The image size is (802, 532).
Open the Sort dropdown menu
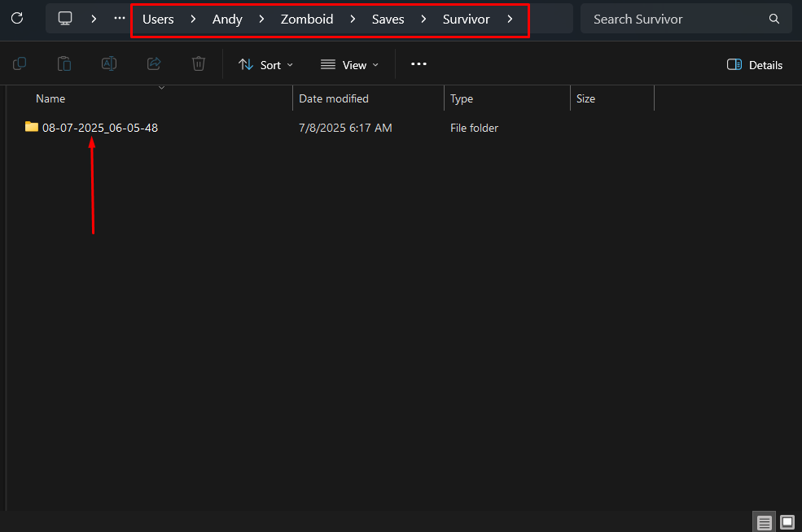(265, 65)
